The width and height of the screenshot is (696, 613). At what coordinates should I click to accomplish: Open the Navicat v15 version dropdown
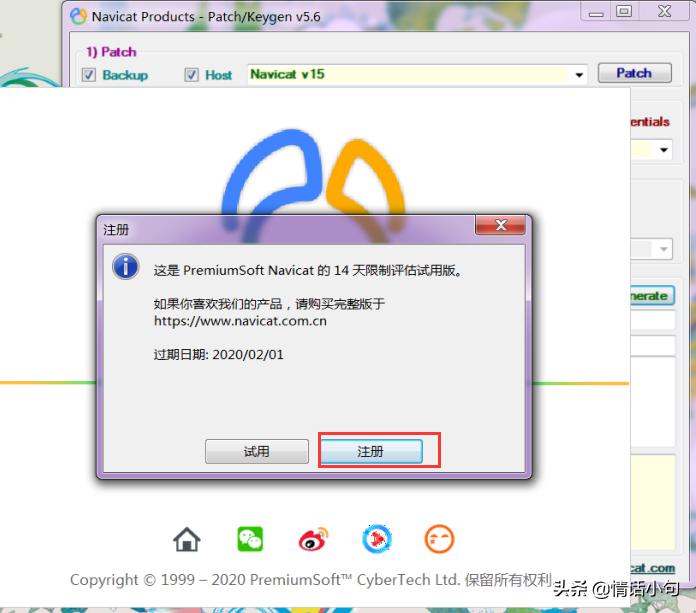[579, 75]
